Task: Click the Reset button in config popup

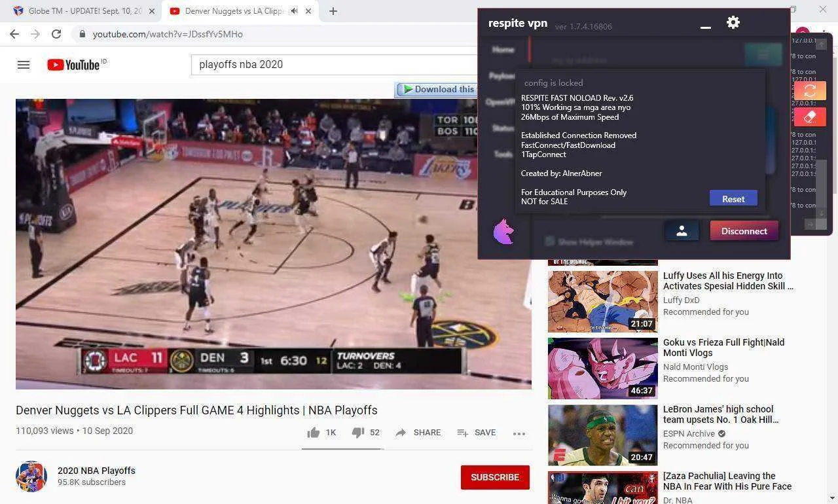Action: point(733,198)
